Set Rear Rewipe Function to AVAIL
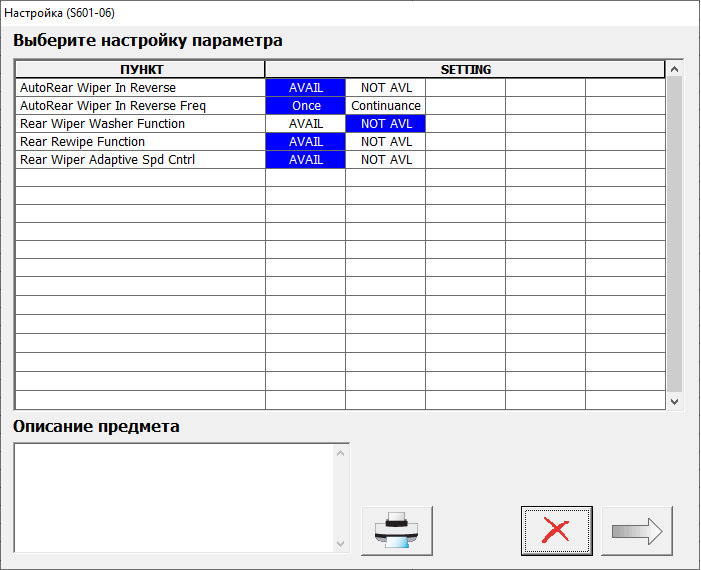 coord(305,142)
